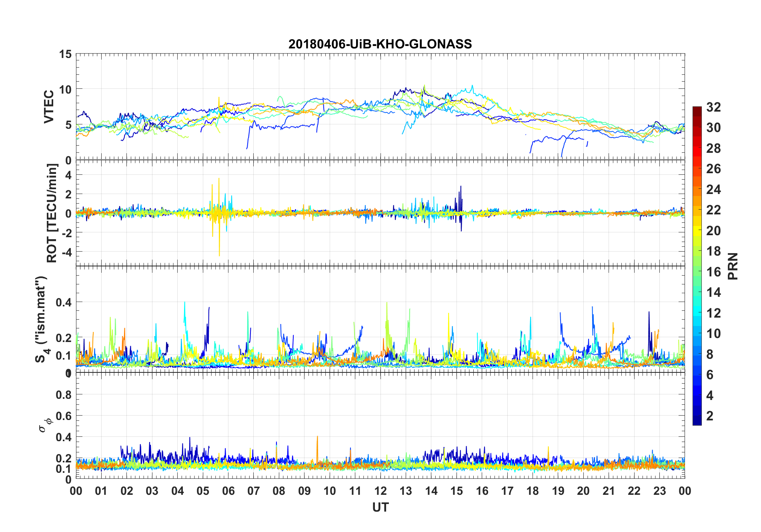Click PRN colorbar tick label 14
Viewport: 761px width, 532px height.
713,292
